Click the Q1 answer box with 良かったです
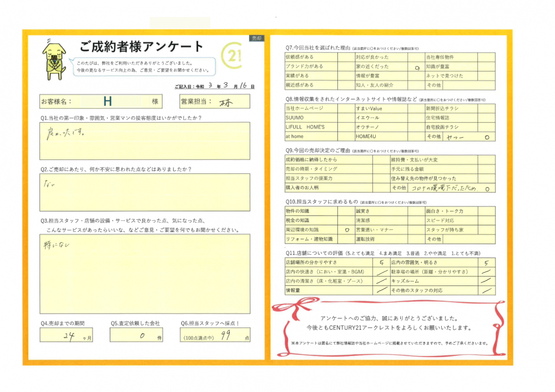The height and width of the screenshot is (392, 555). (144, 140)
